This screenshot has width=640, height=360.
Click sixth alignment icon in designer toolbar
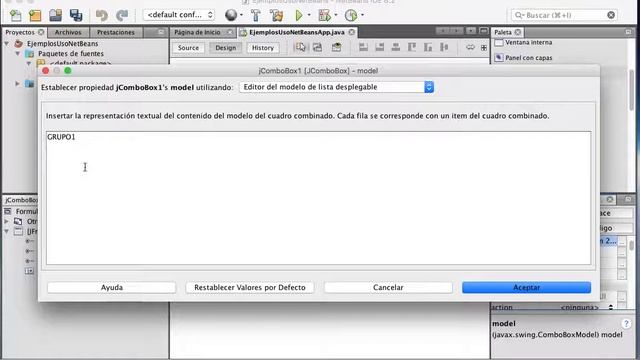coord(444,47)
